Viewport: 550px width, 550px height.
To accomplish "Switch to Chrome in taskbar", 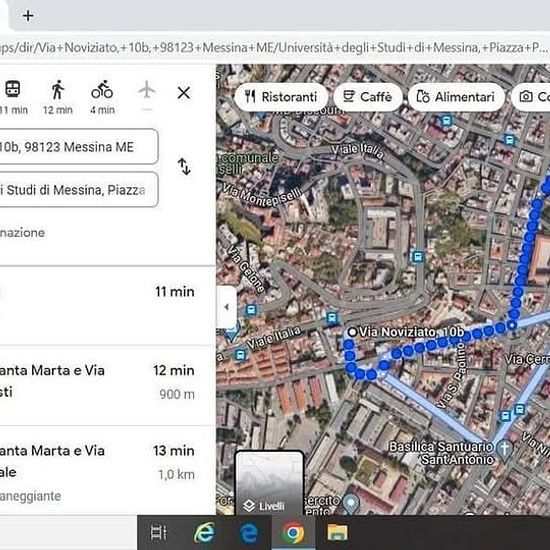I will click(x=293, y=532).
